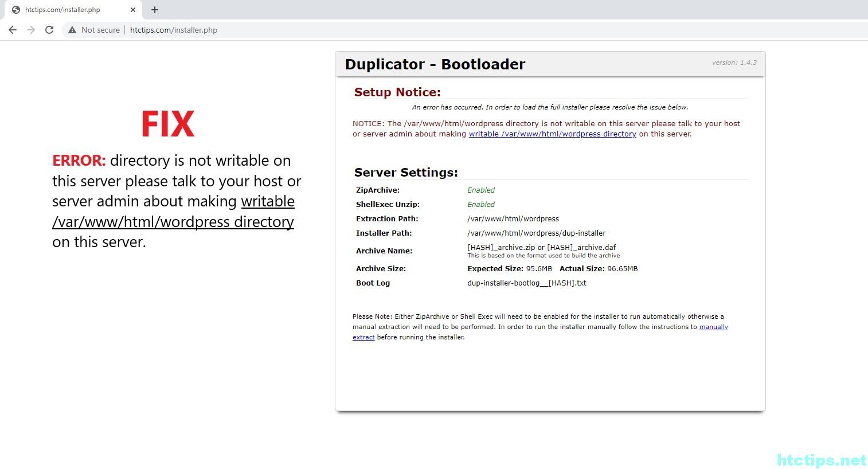868x469 pixels.
Task: Open the writable directory link in Setup Notice
Action: click(552, 134)
